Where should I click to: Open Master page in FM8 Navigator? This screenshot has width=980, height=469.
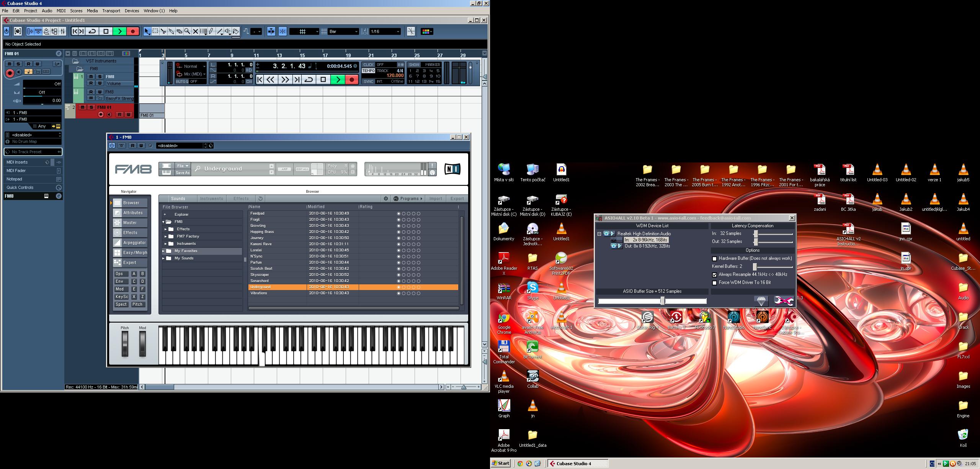pyautogui.click(x=130, y=223)
